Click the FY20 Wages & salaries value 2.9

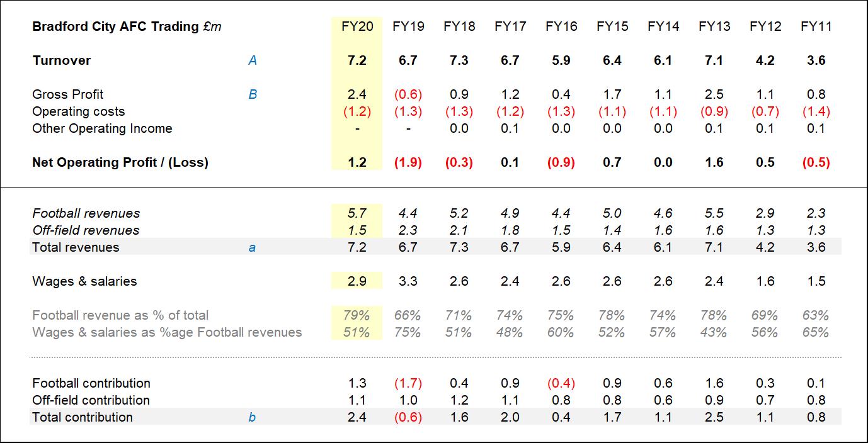[x=357, y=281]
